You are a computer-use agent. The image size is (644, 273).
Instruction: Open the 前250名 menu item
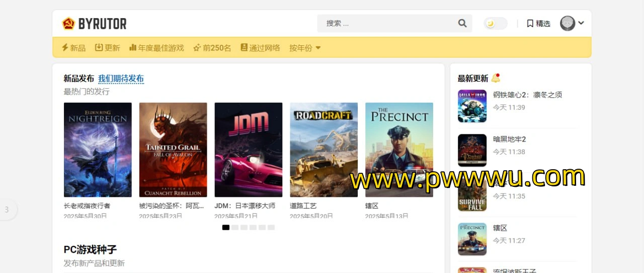tap(212, 48)
